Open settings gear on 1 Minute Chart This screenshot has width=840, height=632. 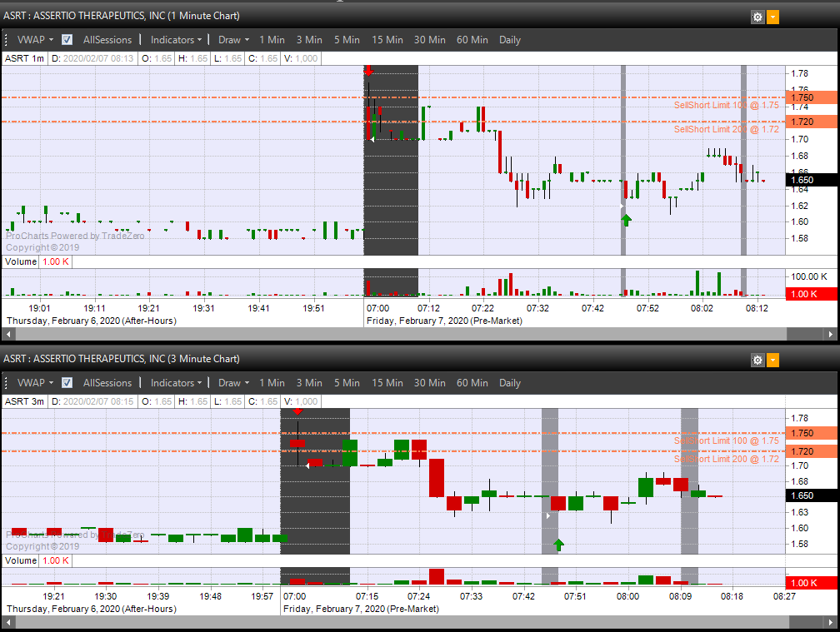[x=757, y=17]
